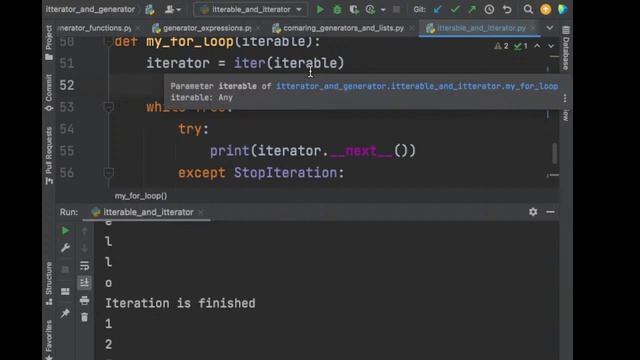The height and width of the screenshot is (360, 640).
Task: Open the Project tool window
Action: [x=49, y=42]
